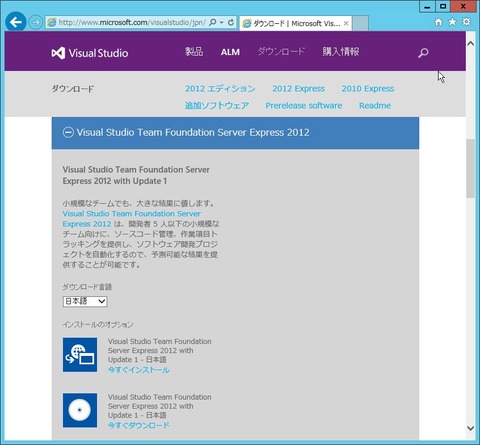
Task: Open a new blank tab
Action: click(360, 23)
